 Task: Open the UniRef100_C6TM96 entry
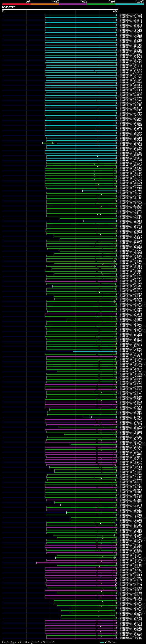coord(131,60)
